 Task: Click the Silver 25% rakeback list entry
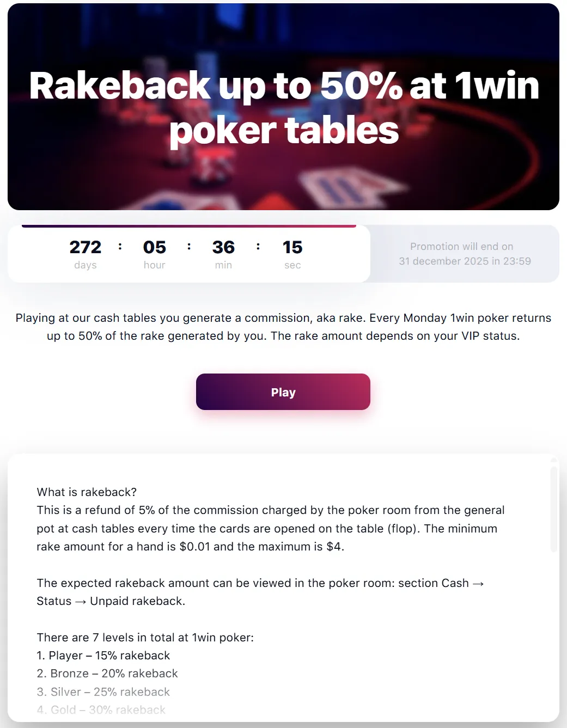pos(103,692)
